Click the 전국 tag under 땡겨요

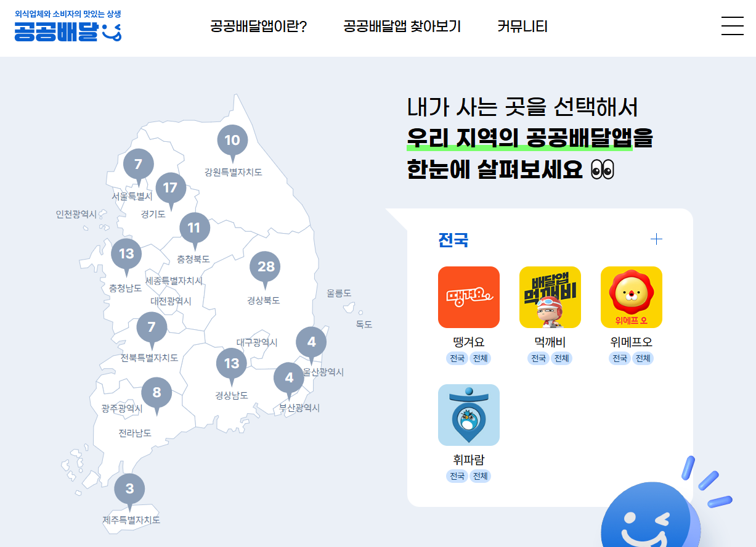point(457,358)
